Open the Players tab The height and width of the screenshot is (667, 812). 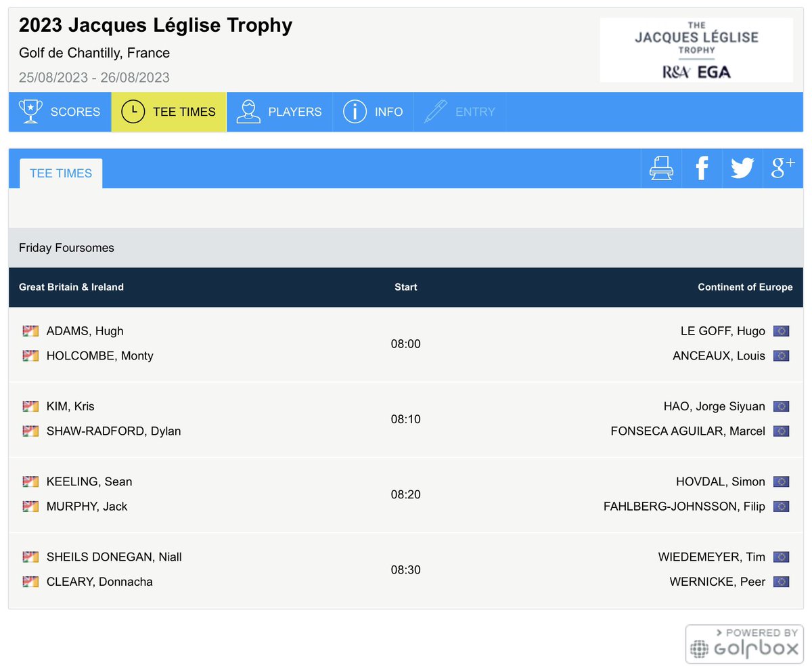279,112
